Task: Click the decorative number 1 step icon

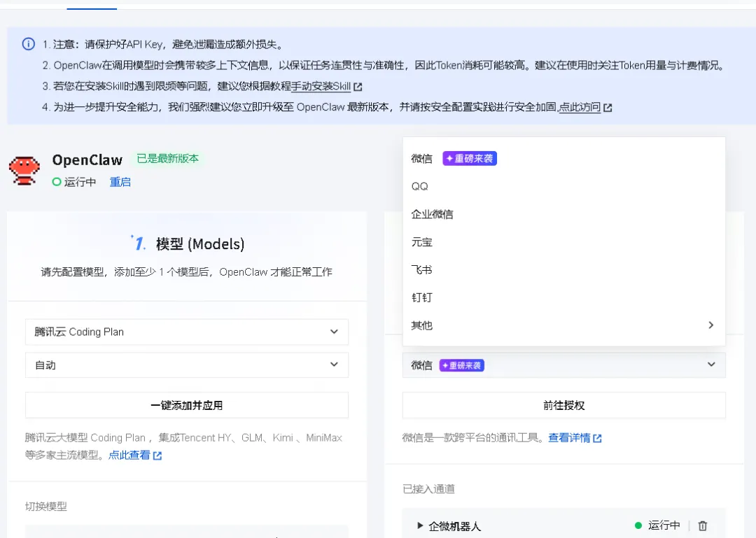Action: (x=139, y=243)
